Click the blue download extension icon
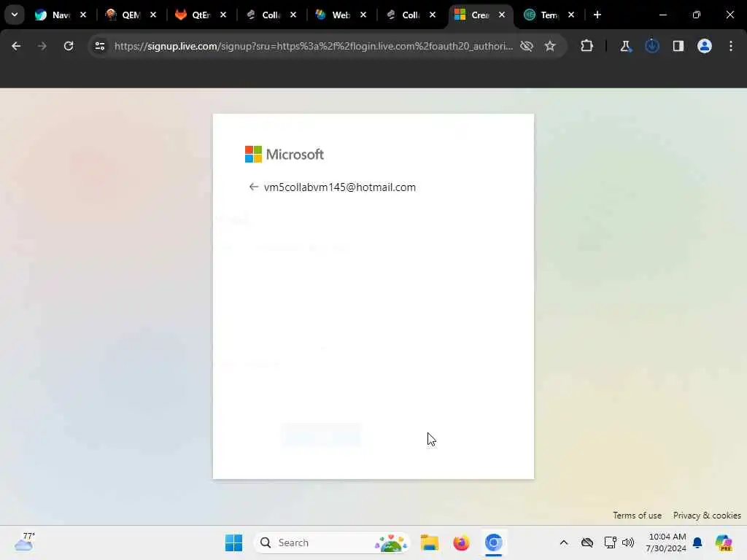Image resolution: width=747 pixels, height=560 pixels. pyautogui.click(x=651, y=46)
